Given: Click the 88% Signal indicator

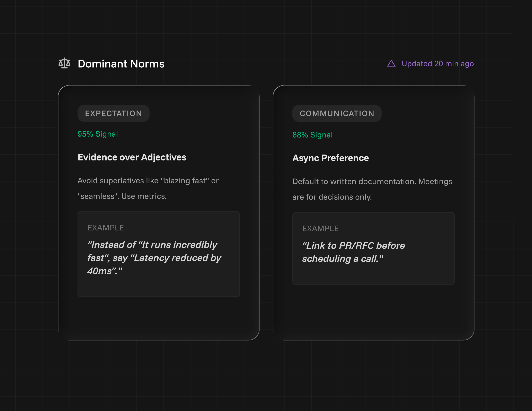Looking at the screenshot, I should [x=312, y=135].
